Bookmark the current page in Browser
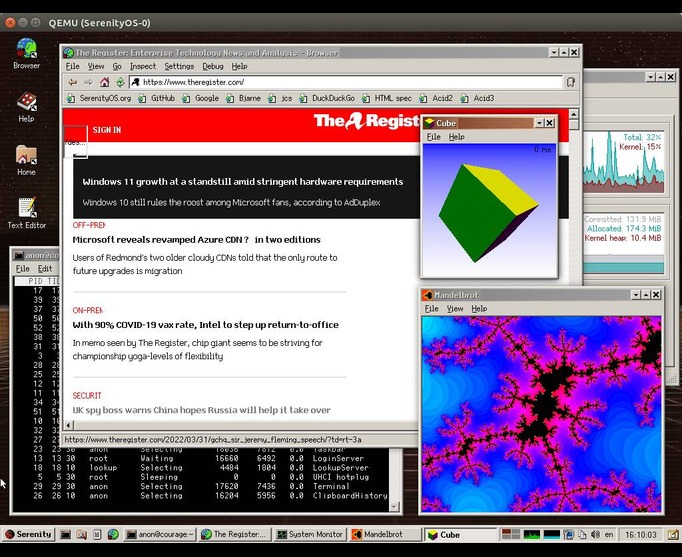Screen dimensions: 682x557 pyautogui.click(x=571, y=82)
